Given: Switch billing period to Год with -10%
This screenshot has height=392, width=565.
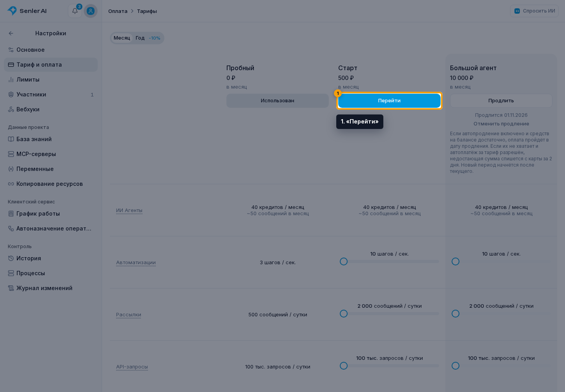Looking at the screenshot, I should [x=148, y=38].
